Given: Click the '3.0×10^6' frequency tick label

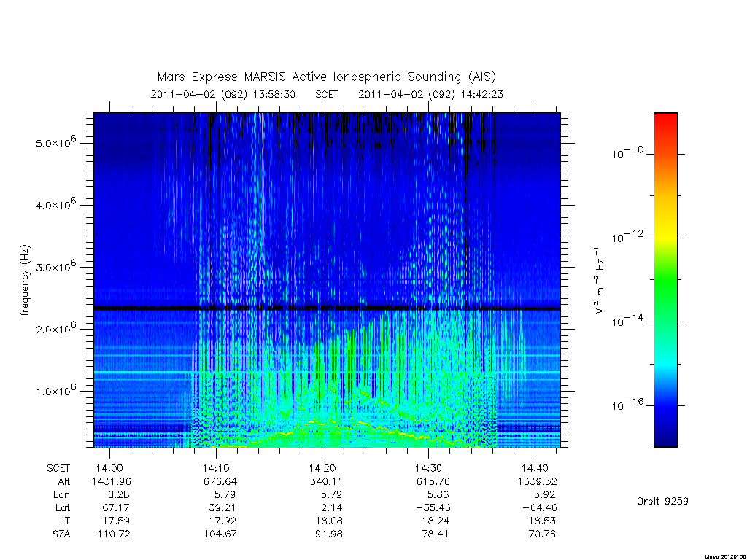Looking at the screenshot, I should pos(56,266).
